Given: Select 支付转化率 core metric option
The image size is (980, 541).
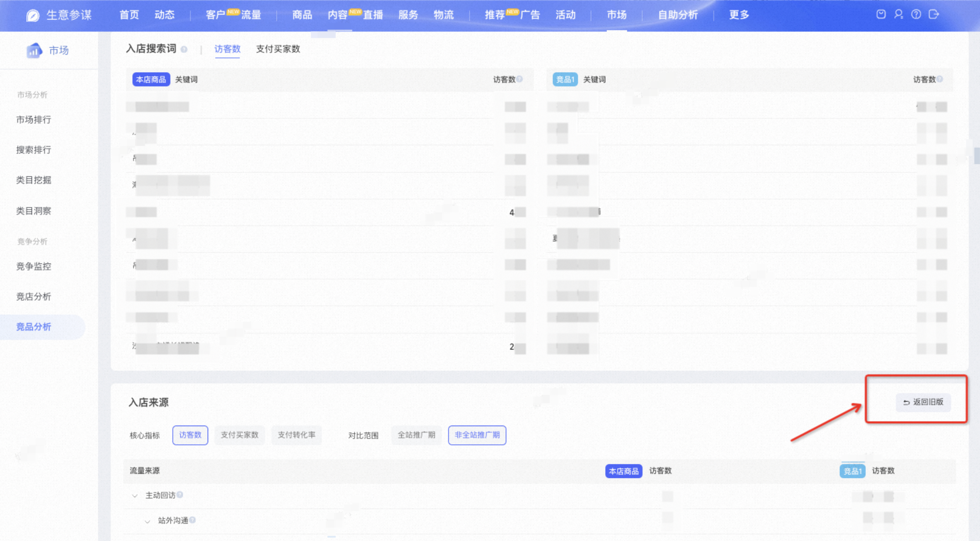Looking at the screenshot, I should (296, 435).
